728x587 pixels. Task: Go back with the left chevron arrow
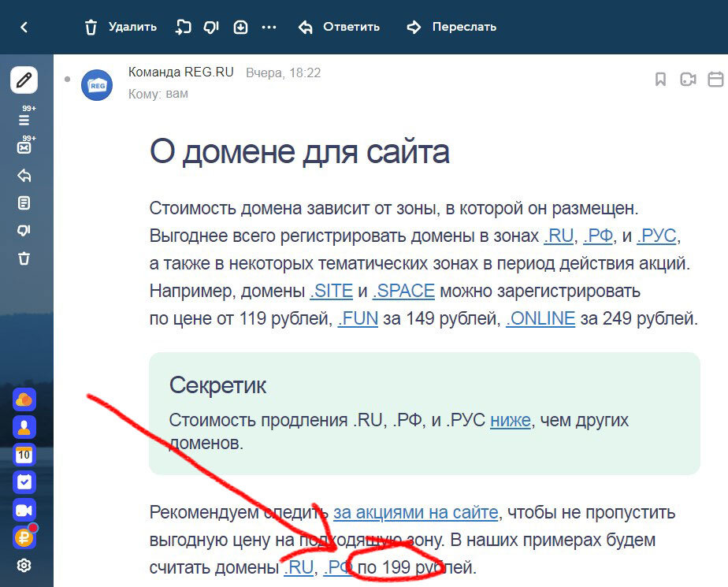point(24,28)
